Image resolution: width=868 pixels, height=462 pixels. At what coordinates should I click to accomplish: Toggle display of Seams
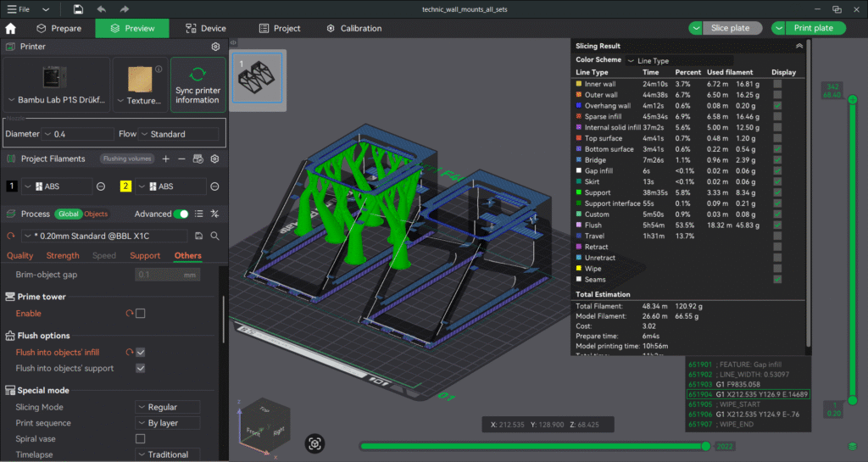778,280
